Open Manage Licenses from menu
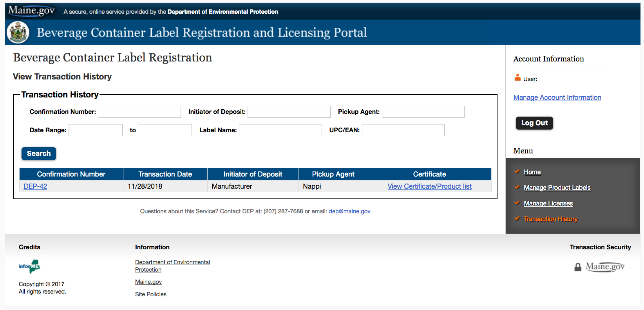This screenshot has width=644, height=310. click(548, 203)
